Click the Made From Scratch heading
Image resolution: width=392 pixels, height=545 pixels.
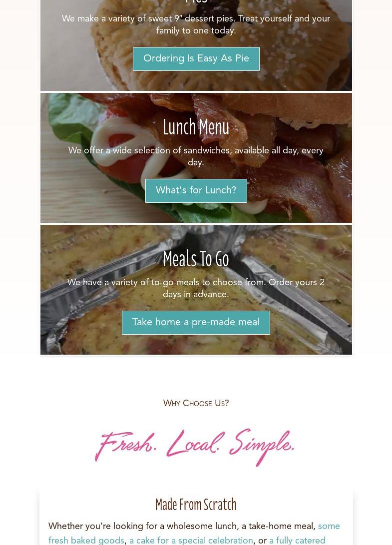(x=196, y=505)
